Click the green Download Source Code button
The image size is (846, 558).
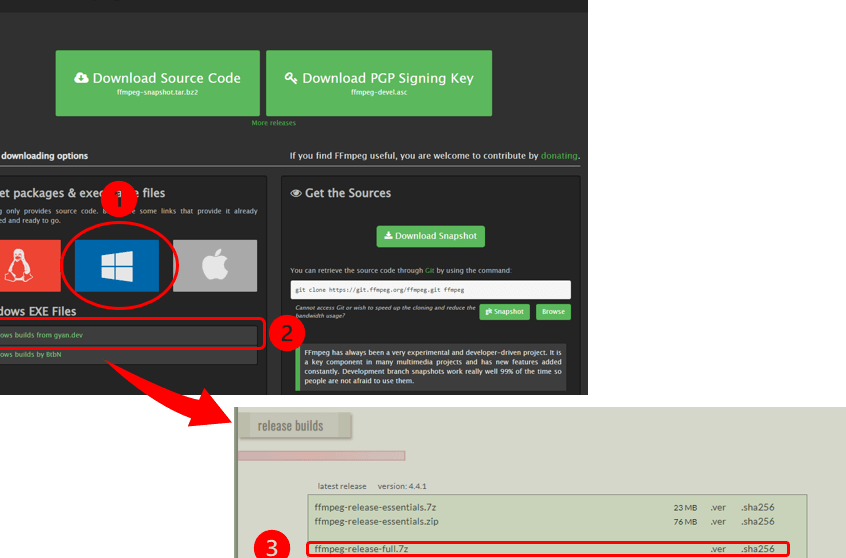157,83
